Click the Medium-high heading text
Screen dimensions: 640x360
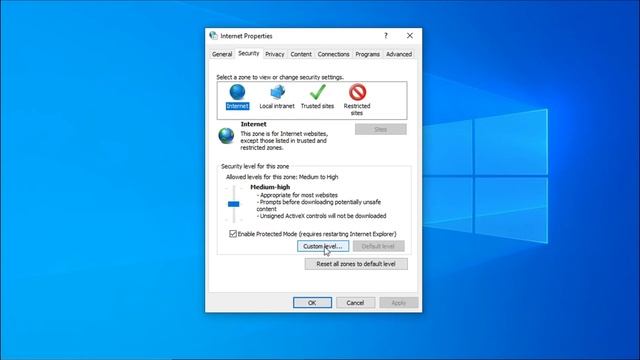click(270, 187)
